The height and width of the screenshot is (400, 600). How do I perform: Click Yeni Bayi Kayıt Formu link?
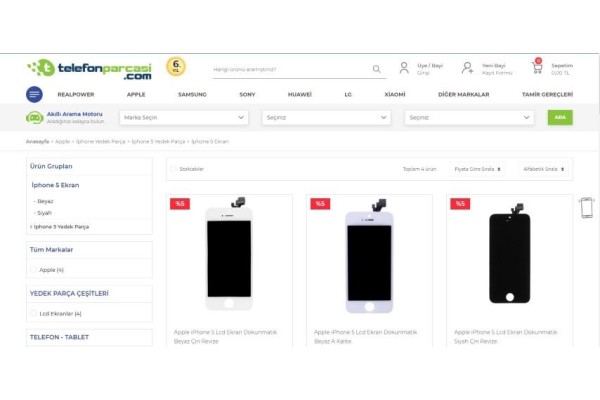(497, 69)
